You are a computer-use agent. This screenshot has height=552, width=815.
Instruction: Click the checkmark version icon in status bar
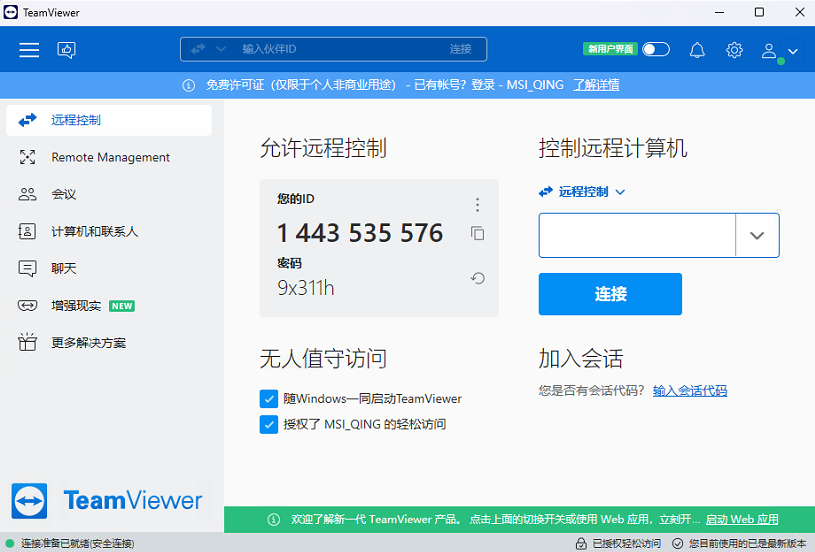point(677,544)
